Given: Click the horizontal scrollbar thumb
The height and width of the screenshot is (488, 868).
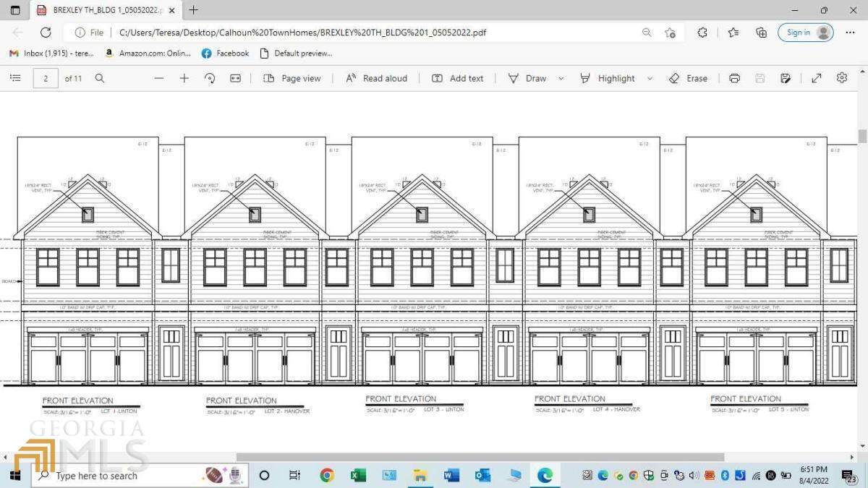Looking at the screenshot, I should 480,457.
